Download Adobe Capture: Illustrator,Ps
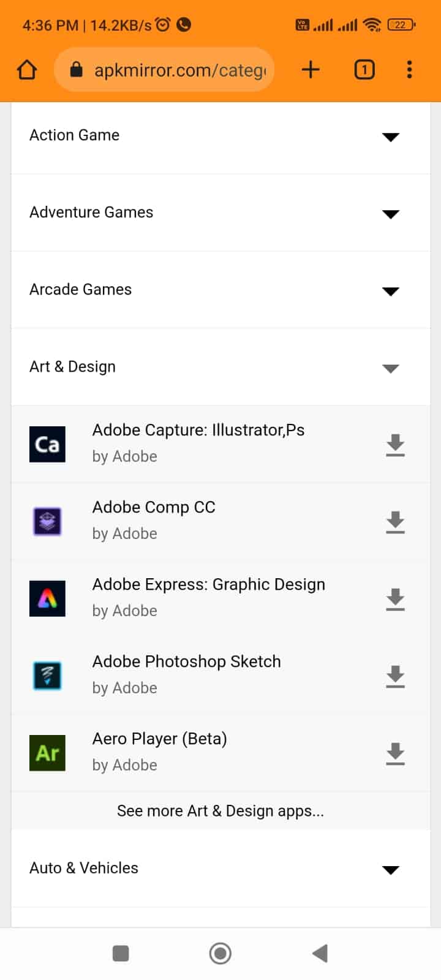The image size is (441, 980). tap(395, 445)
